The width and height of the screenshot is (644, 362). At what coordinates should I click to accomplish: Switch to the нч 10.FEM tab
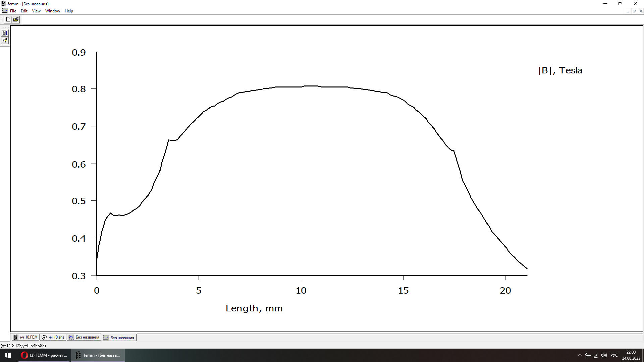tap(26, 337)
